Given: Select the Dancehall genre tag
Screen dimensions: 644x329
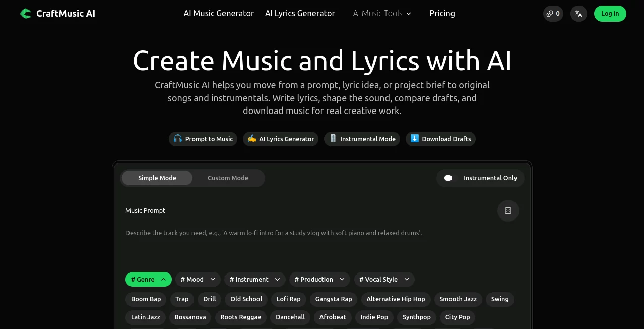Looking at the screenshot, I should pyautogui.click(x=290, y=317).
